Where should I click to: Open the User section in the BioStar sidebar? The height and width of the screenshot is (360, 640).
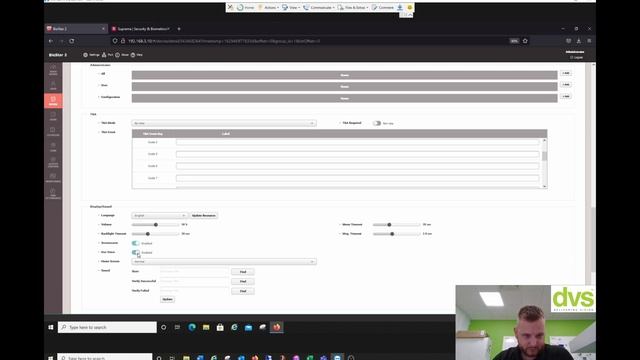click(53, 85)
